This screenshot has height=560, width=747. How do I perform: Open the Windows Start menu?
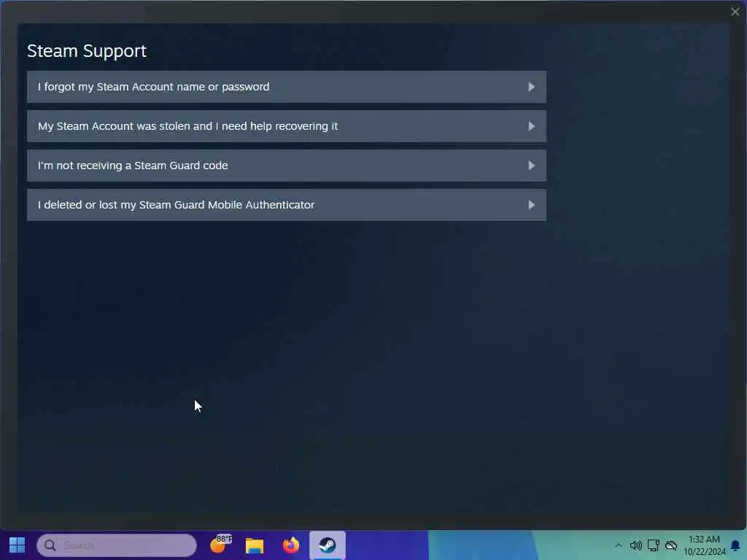click(18, 545)
